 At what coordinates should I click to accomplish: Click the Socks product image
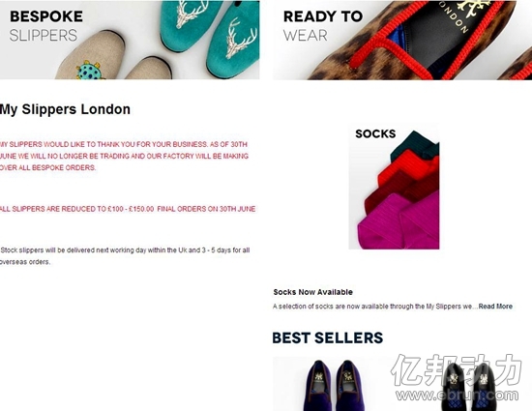tap(394, 188)
